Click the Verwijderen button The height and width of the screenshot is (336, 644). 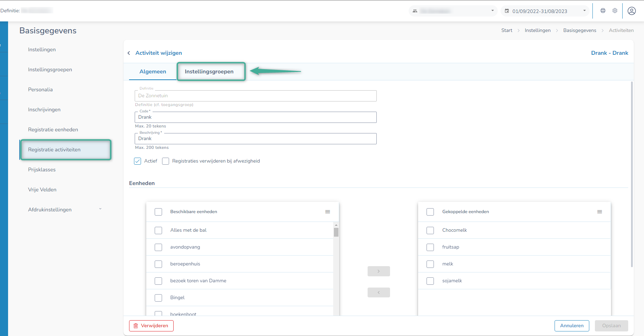click(x=151, y=326)
